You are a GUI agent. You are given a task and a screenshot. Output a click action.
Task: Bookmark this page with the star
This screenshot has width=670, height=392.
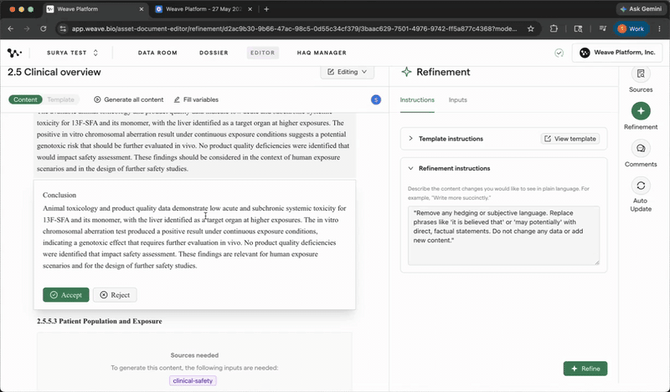(x=530, y=29)
